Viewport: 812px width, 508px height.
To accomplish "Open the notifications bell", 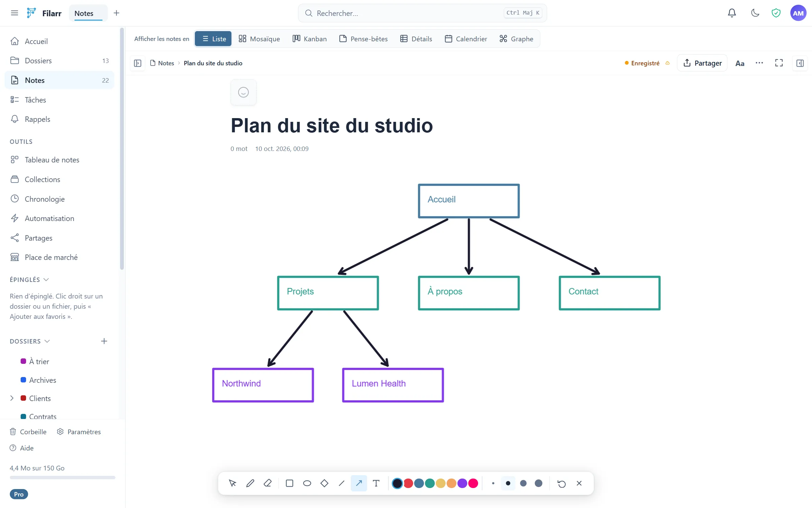I will (x=732, y=13).
